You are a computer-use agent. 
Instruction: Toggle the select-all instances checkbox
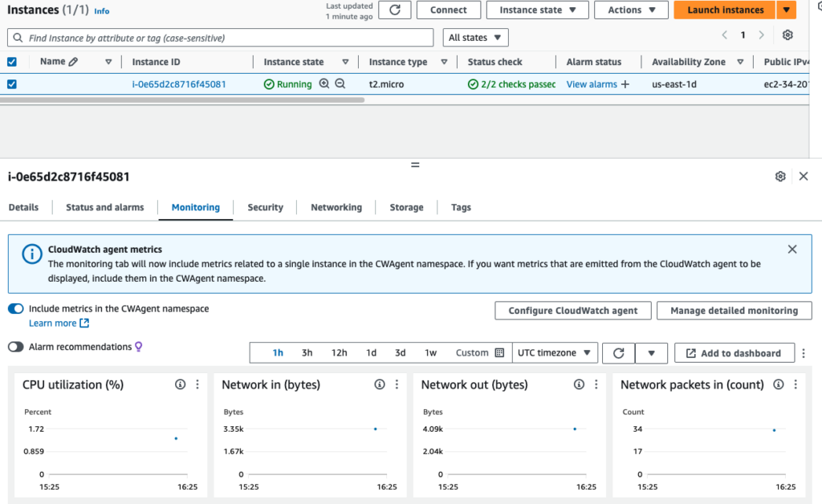pos(12,62)
